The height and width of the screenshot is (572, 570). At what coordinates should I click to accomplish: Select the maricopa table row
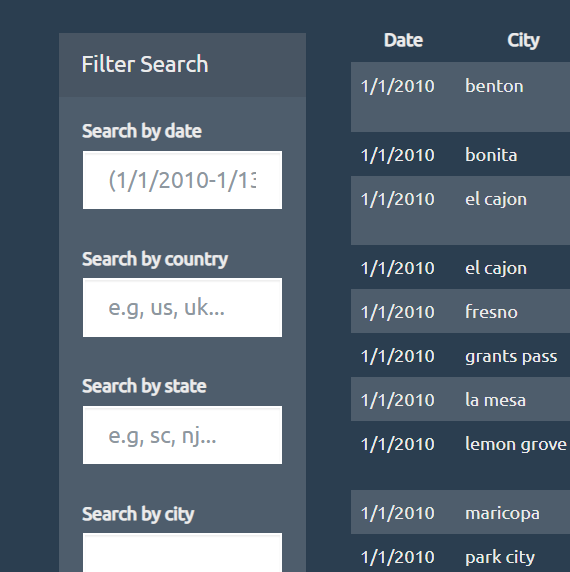coord(460,512)
